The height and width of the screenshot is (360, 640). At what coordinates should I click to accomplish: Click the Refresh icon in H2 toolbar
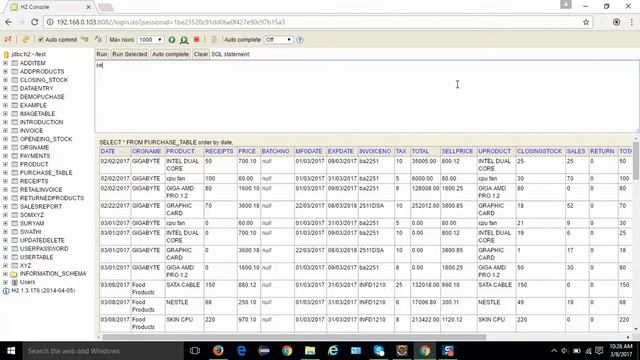pos(25,39)
